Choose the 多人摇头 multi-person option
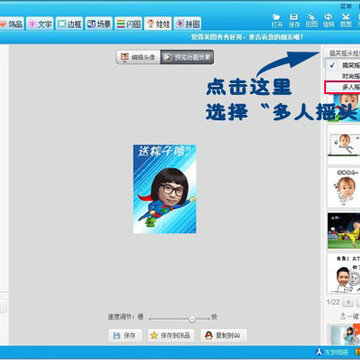The height and width of the screenshot is (360, 360). [342, 87]
